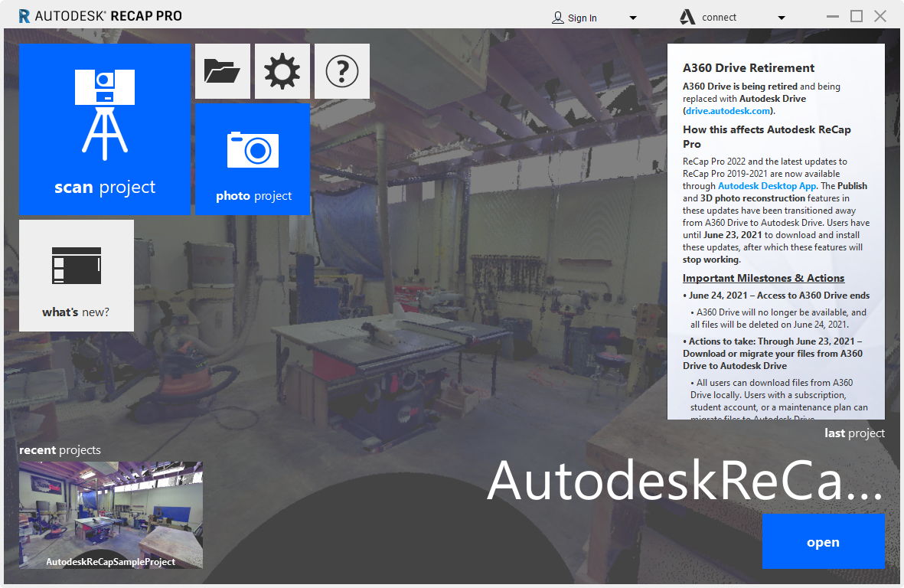Start a new scan project

tap(104, 129)
